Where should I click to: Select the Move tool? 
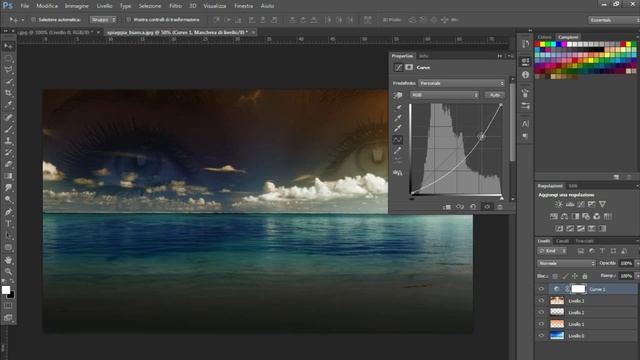pyautogui.click(x=8, y=46)
